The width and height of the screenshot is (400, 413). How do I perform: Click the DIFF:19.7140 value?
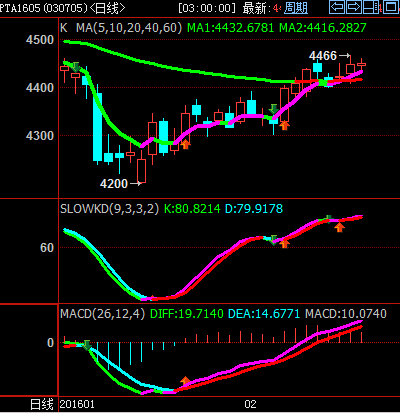coord(187,314)
